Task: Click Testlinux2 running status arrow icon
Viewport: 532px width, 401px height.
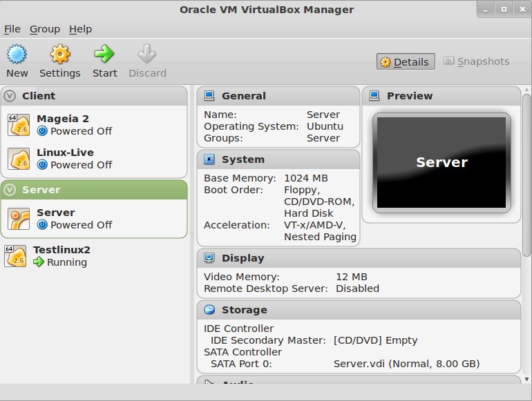Action: (x=39, y=262)
